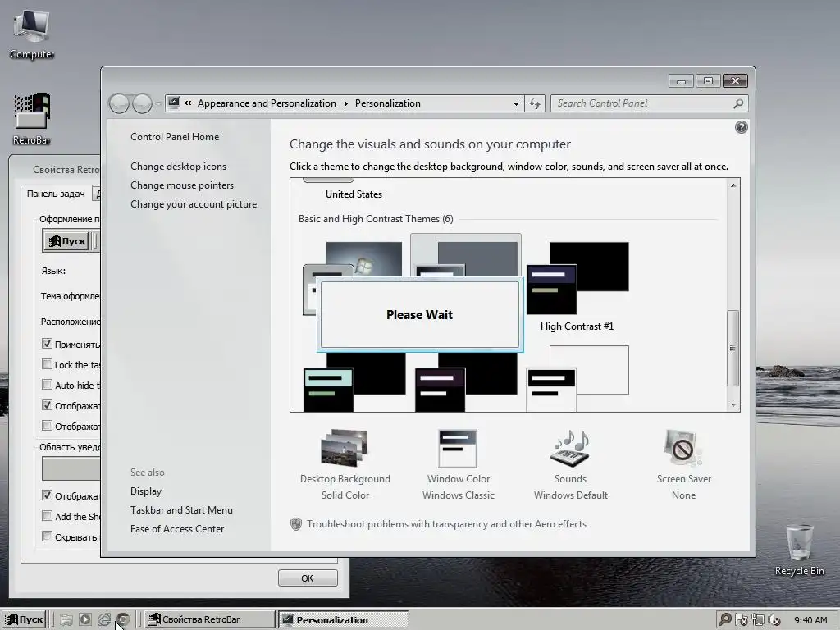This screenshot has width=840, height=630.
Task: Open Help via the question mark icon
Action: pyautogui.click(x=741, y=127)
